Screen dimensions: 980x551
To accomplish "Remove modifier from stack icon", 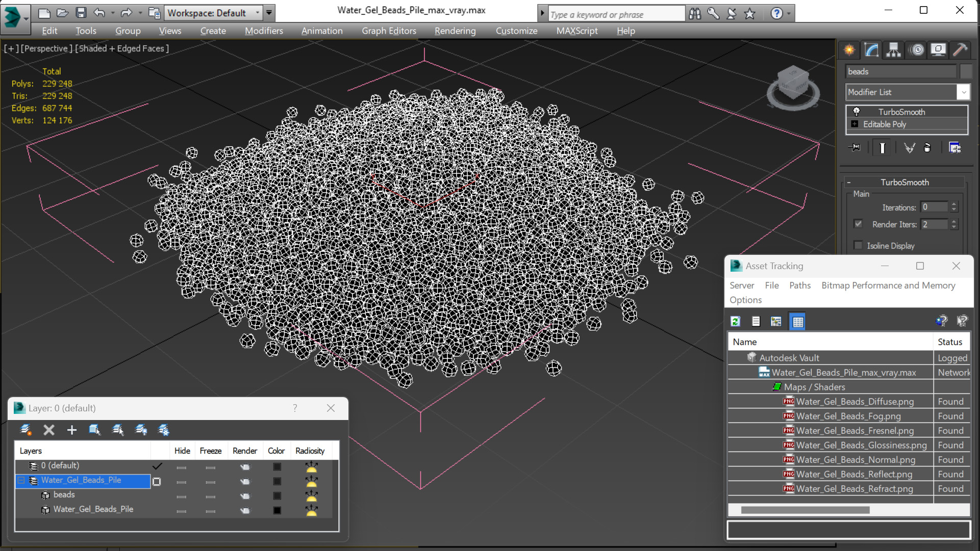I will [927, 148].
